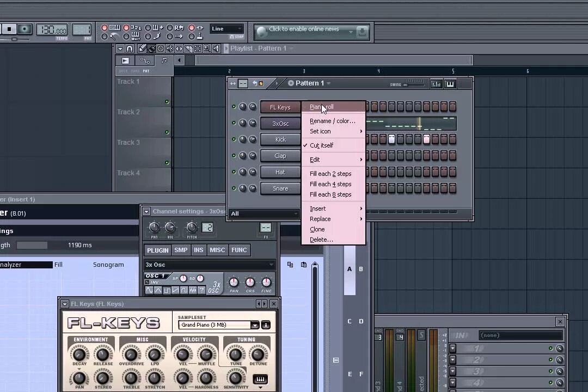Select the playlist Delete tool
Image resolution: width=588 pixels, height=392 pixels.
click(x=161, y=48)
